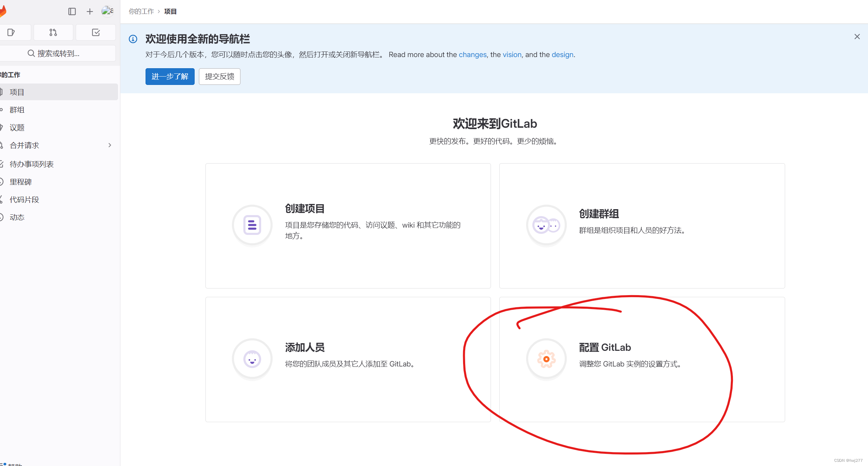
Task: Open the 创建项目 card title
Action: click(x=305, y=208)
